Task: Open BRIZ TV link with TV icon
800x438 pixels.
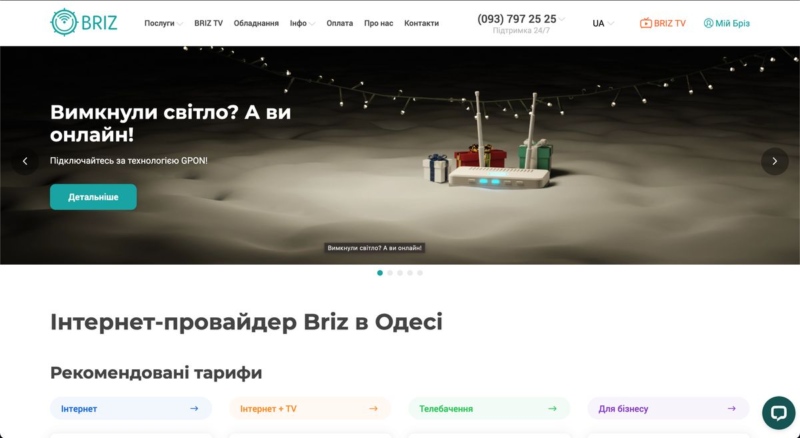Action: tap(663, 23)
